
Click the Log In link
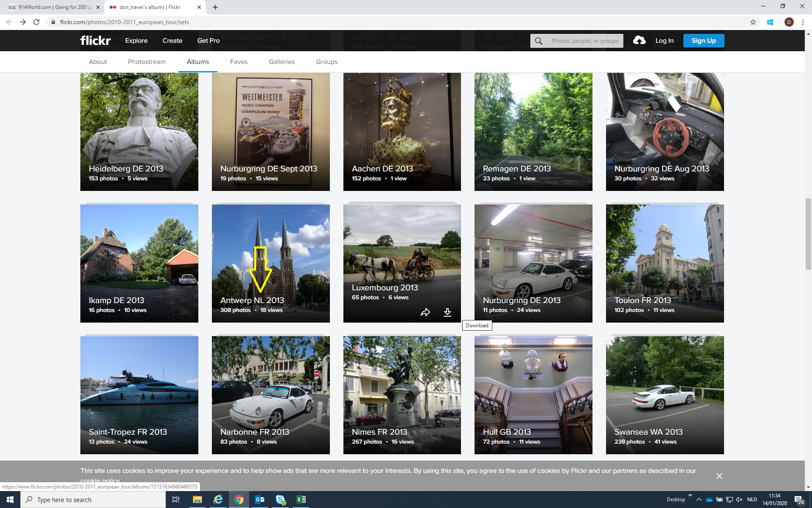click(x=664, y=41)
